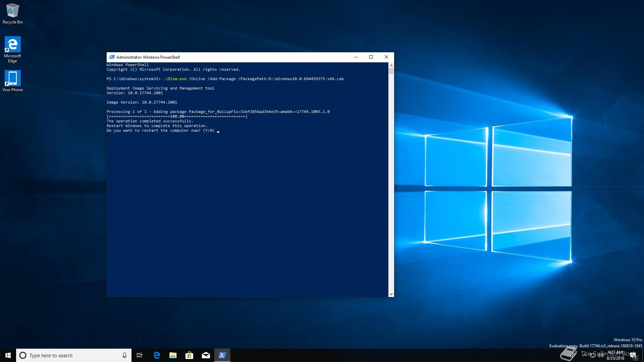644x362 pixels.
Task: Click 'Deployment Image Servicing and Management tool' text
Action: pyautogui.click(x=161, y=88)
